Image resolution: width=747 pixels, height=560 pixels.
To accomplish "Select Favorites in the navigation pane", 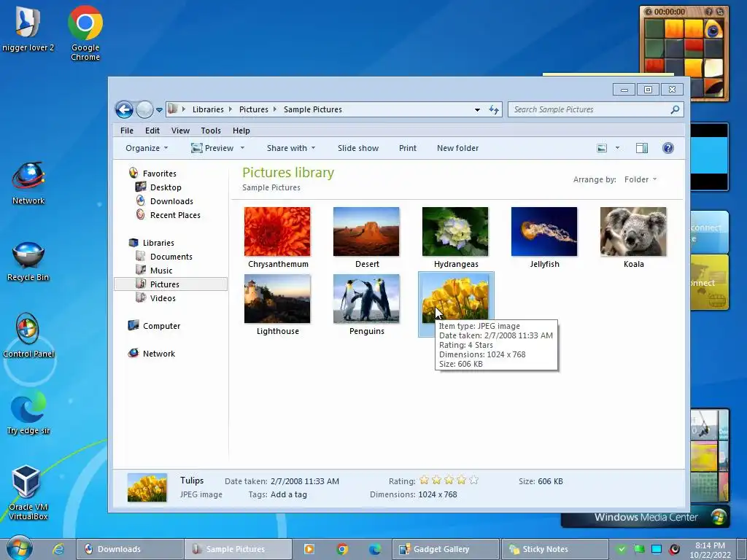I will point(159,174).
